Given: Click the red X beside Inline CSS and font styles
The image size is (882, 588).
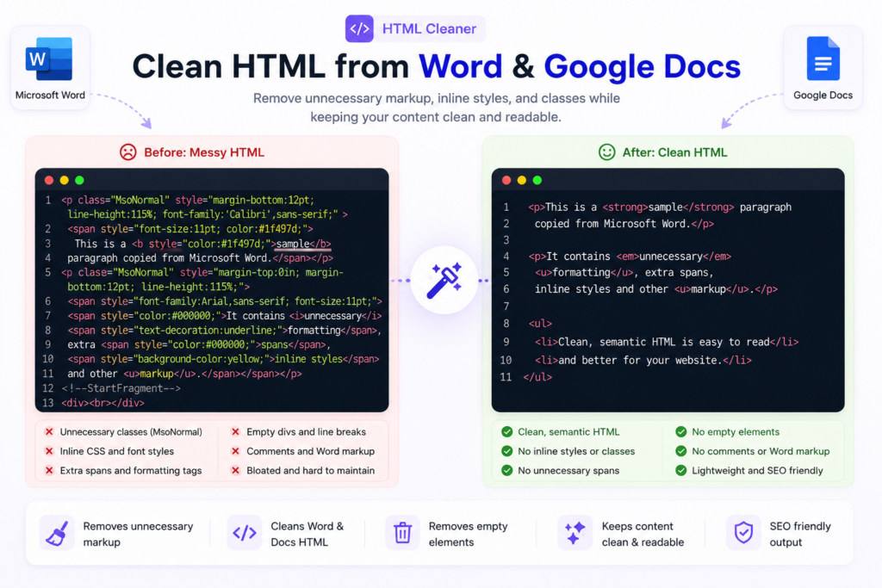Looking at the screenshot, I should 49,451.
